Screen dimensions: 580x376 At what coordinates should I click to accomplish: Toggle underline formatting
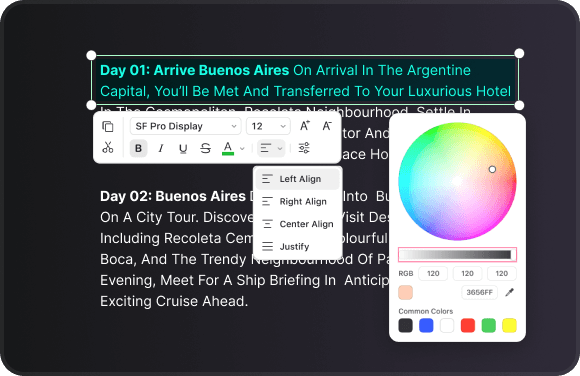(183, 148)
